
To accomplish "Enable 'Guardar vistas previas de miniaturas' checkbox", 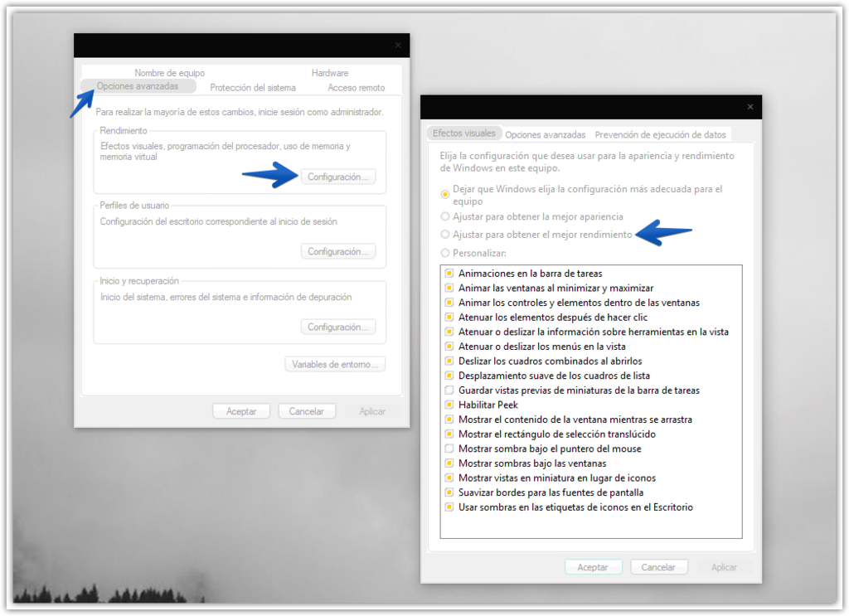I will [449, 390].
